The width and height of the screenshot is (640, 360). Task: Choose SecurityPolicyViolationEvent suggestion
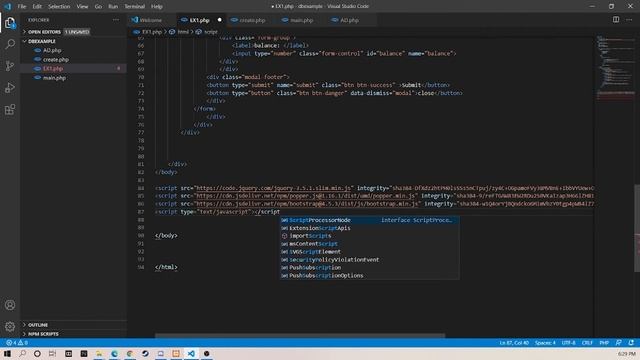369,260
